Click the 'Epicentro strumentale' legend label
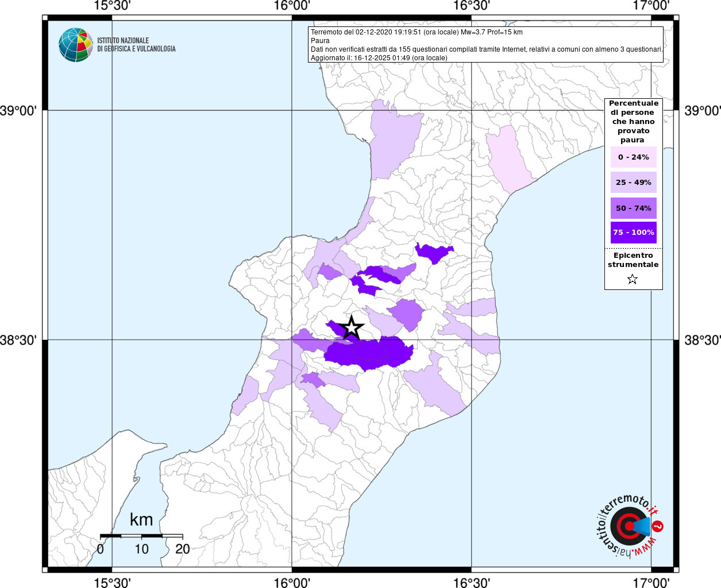 coord(633,260)
